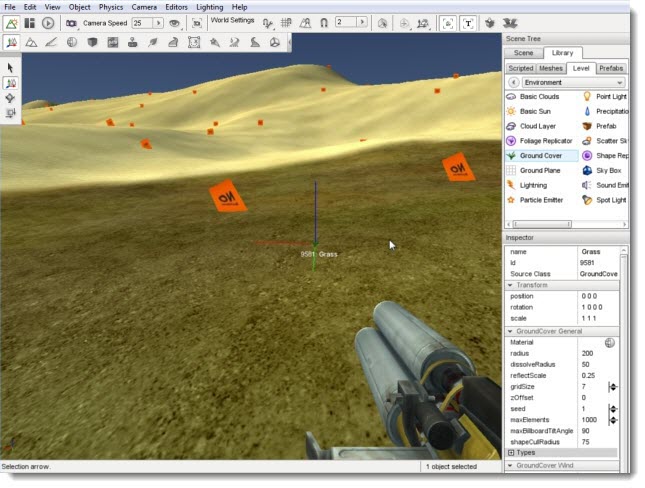The image size is (645, 488).
Task: Toggle grid snapping icon
Action: pyautogui.click(x=286, y=23)
